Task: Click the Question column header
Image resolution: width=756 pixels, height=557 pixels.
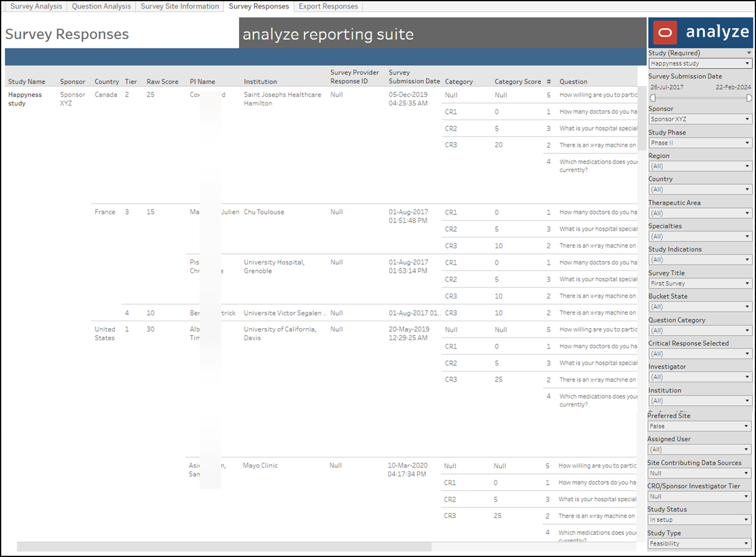Action: coord(574,82)
